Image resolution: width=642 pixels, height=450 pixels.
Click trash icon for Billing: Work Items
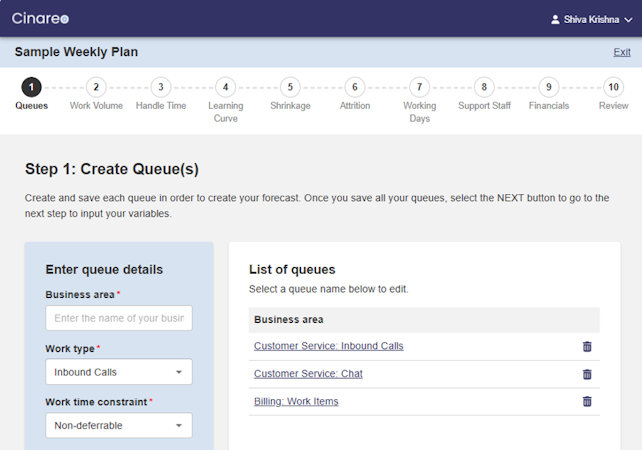pos(587,401)
